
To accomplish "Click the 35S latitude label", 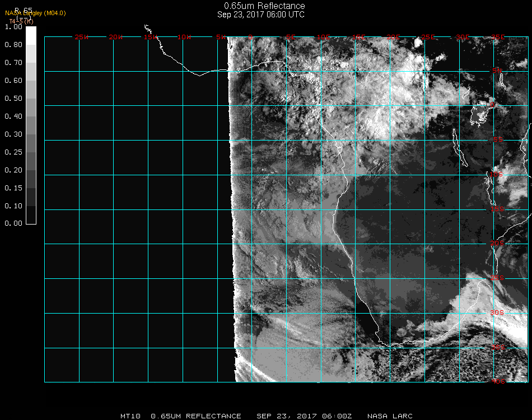I will (x=498, y=348).
